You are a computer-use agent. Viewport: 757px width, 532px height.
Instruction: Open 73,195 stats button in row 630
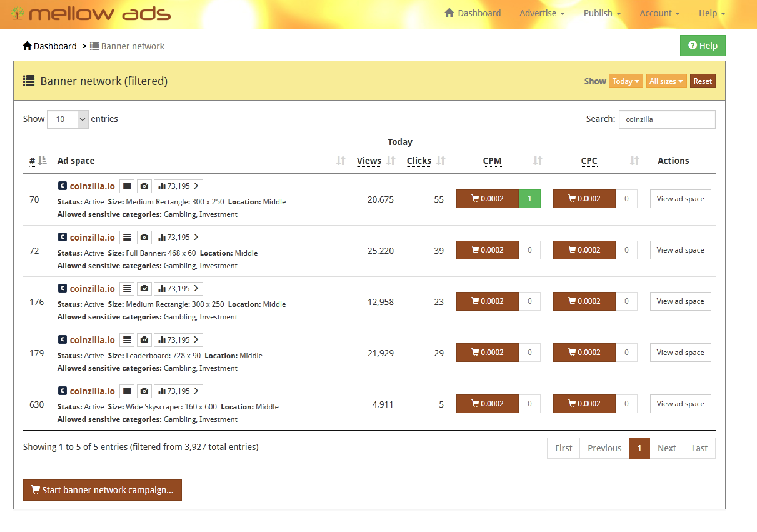pyautogui.click(x=178, y=391)
